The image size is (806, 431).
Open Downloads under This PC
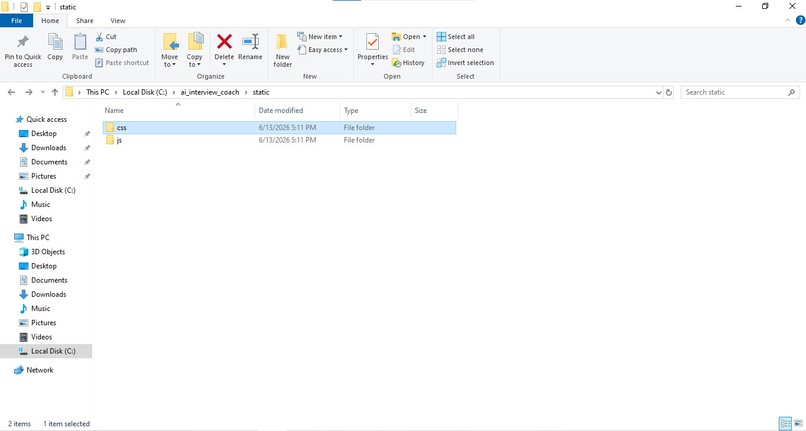(x=48, y=294)
